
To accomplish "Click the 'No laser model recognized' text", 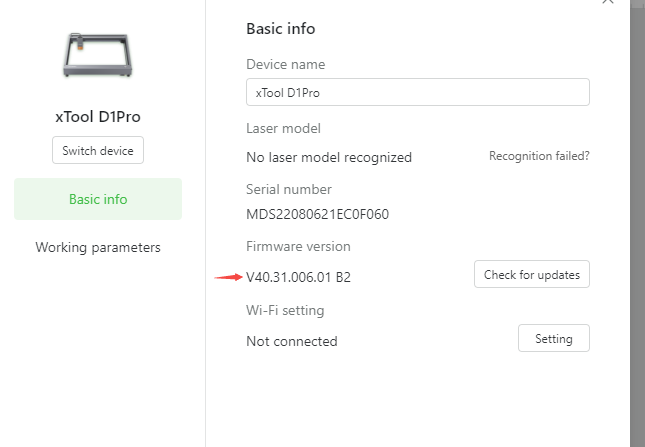I will click(x=329, y=157).
